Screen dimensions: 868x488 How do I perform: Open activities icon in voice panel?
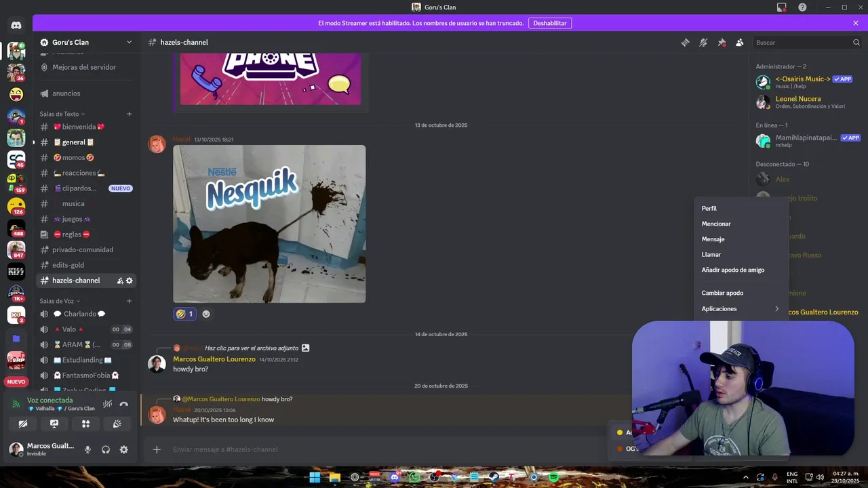click(85, 424)
